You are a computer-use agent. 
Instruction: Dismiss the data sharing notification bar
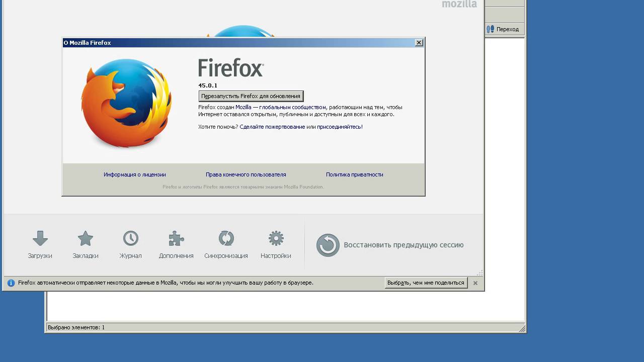475,283
